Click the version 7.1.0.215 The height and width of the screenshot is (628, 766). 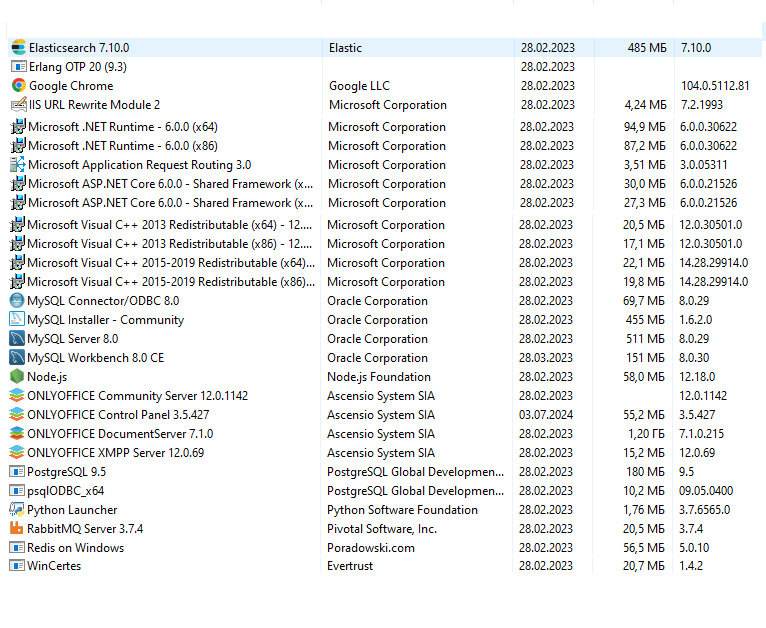(701, 434)
